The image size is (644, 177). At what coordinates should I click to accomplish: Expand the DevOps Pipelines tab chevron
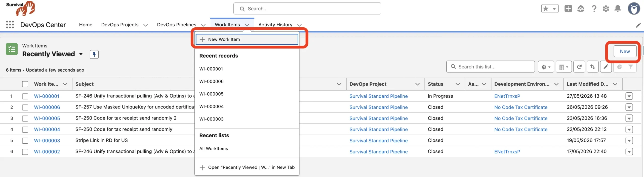pyautogui.click(x=203, y=25)
